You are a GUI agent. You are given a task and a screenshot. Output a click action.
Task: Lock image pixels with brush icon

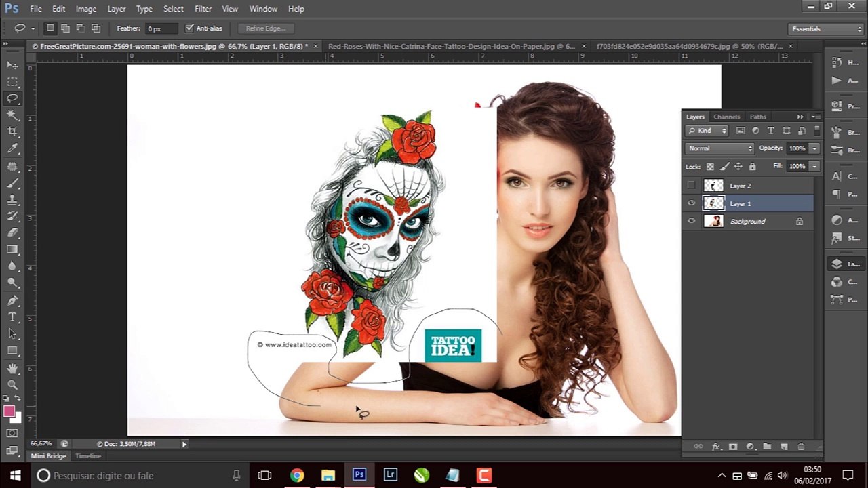pos(724,167)
